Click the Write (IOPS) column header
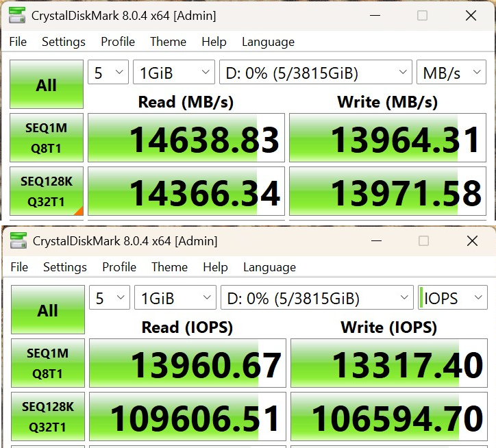Image resolution: width=496 pixels, height=448 pixels. [x=388, y=327]
